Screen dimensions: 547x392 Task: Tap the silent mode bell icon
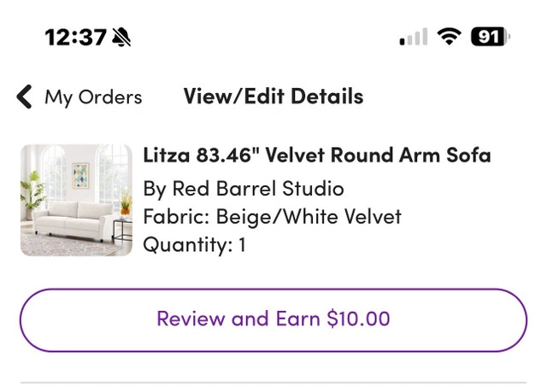click(122, 38)
